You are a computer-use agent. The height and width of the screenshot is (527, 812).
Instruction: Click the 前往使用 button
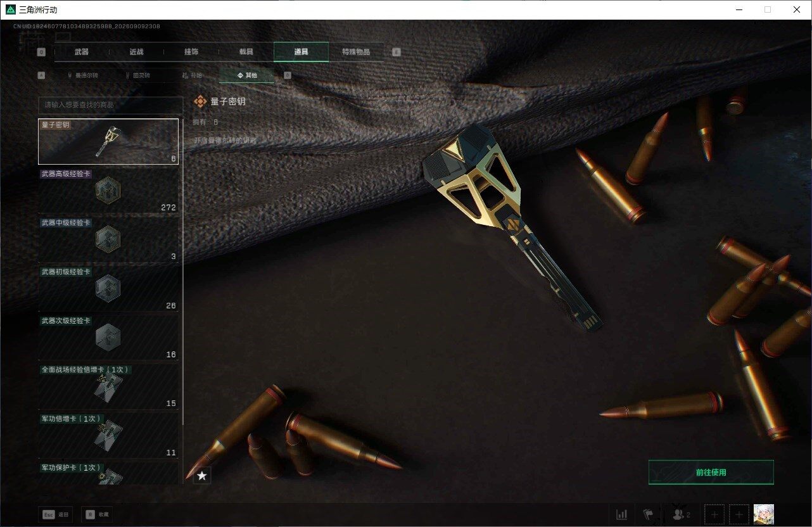click(x=711, y=472)
